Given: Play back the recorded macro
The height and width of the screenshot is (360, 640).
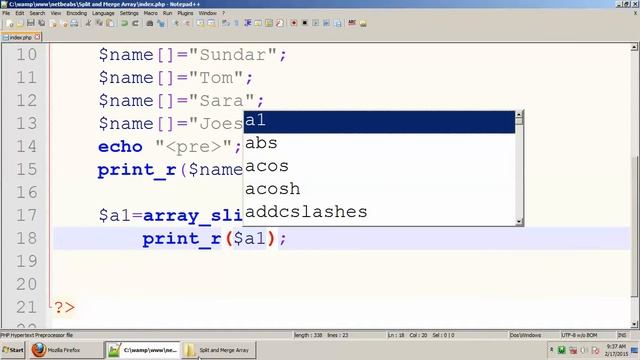Looking at the screenshot, I should click(316, 23).
